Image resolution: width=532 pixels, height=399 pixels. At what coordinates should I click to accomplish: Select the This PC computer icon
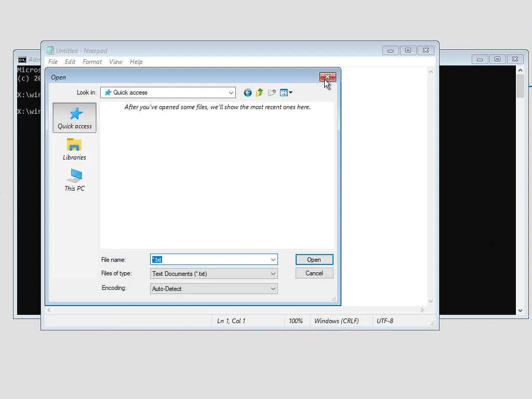click(75, 176)
